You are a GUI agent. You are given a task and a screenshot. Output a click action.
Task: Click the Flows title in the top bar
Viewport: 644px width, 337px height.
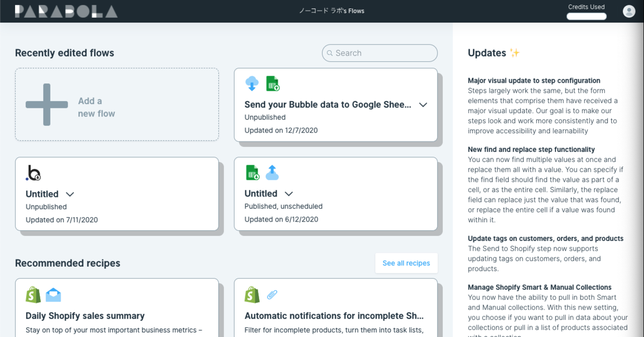[x=332, y=11]
